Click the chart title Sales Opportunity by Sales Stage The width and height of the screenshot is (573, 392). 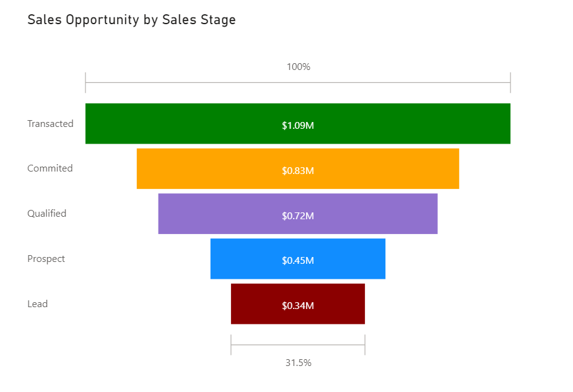pos(131,20)
